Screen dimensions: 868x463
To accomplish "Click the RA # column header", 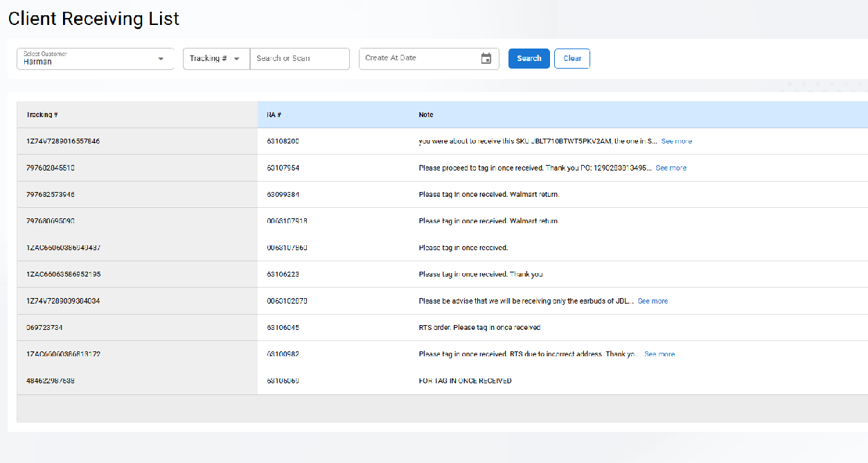I will (274, 114).
